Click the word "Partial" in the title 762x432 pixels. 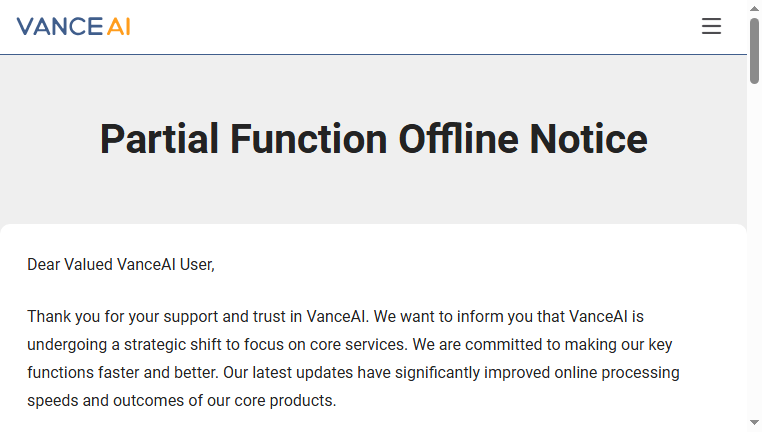tap(159, 139)
